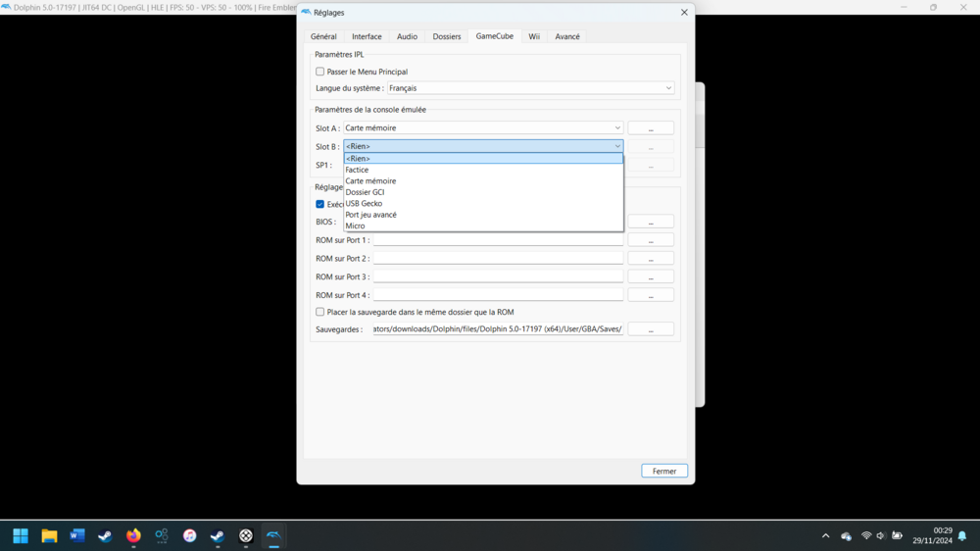This screenshot has height=551, width=980.
Task: Toggle 'Placer la sauvegarde dans le même dossier' checkbox
Action: [x=320, y=312]
